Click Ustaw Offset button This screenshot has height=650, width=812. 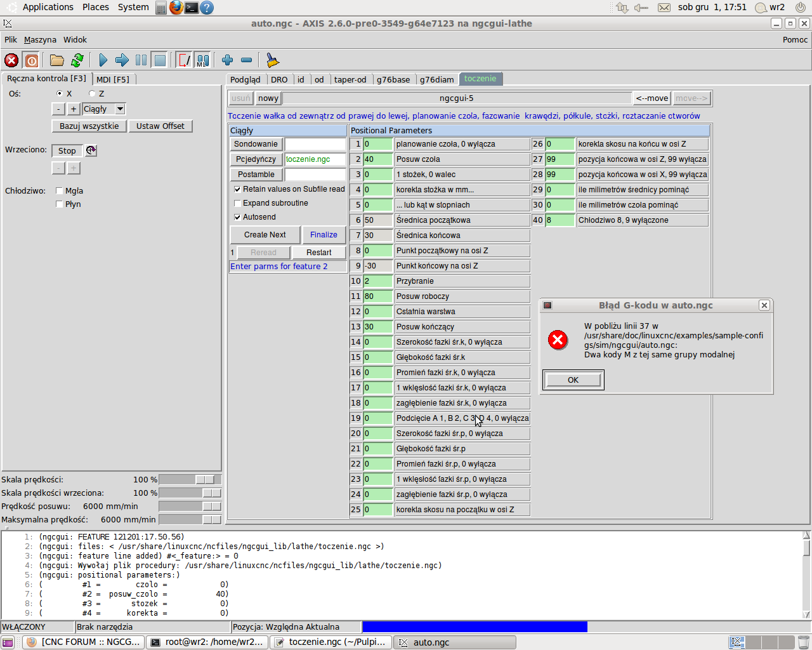160,126
